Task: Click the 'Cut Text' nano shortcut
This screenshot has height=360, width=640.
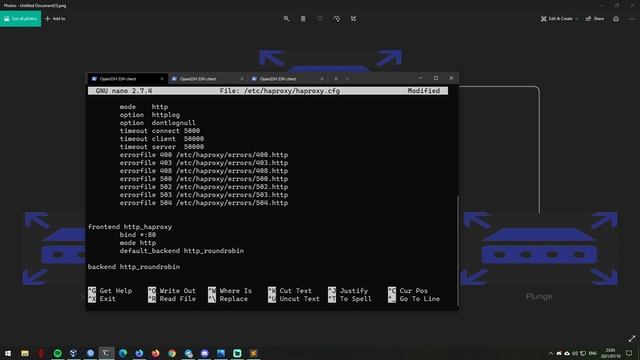Action: (290, 291)
